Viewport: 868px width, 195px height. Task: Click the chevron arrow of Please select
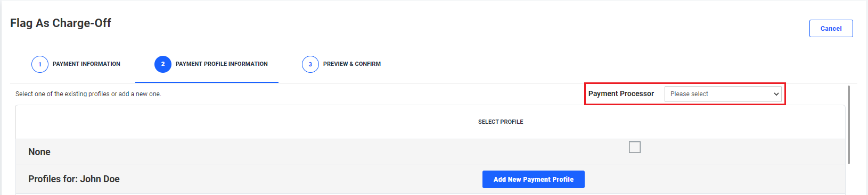pyautogui.click(x=776, y=94)
